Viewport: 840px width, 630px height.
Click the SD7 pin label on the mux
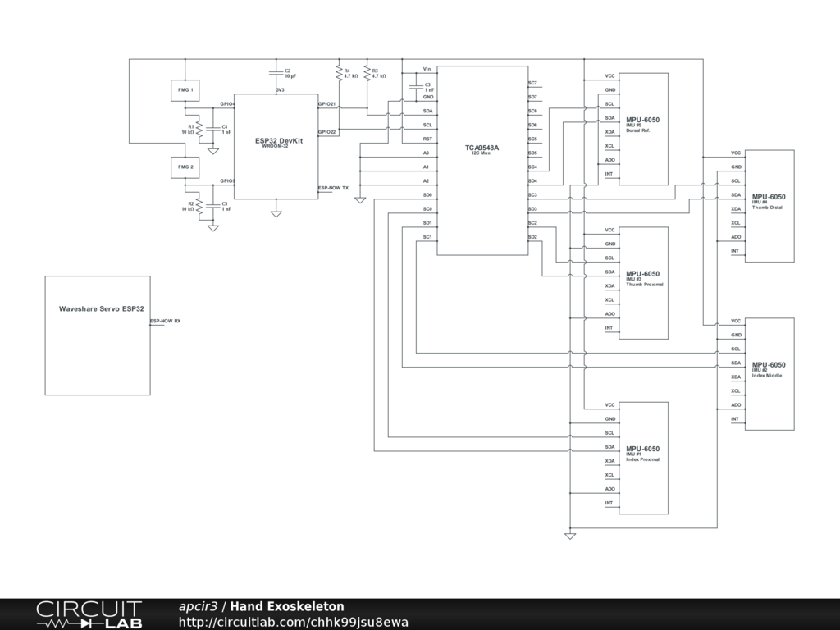click(532, 97)
